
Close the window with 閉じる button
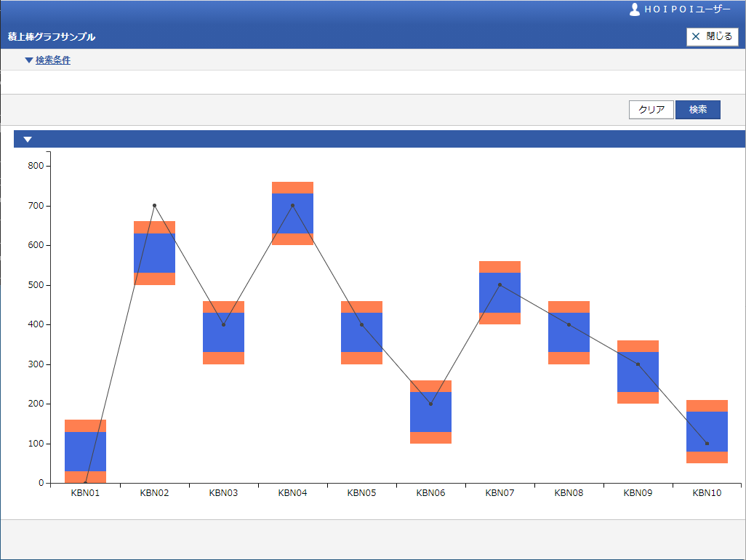tap(713, 36)
